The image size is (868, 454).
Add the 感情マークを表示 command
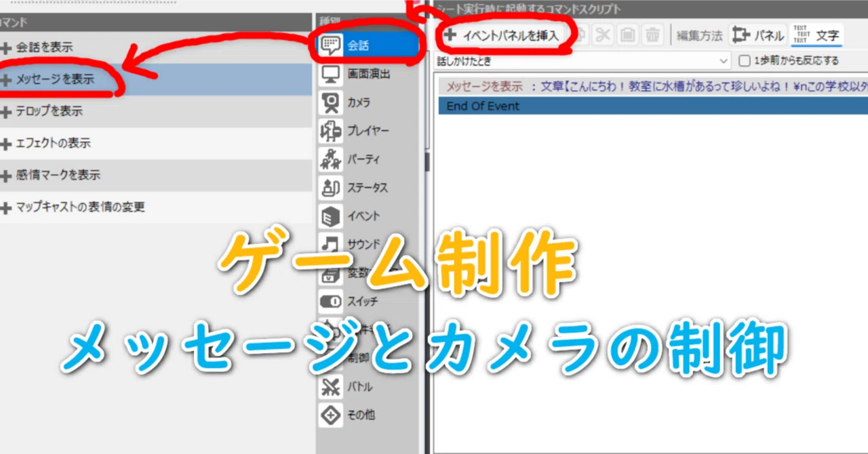[156, 175]
